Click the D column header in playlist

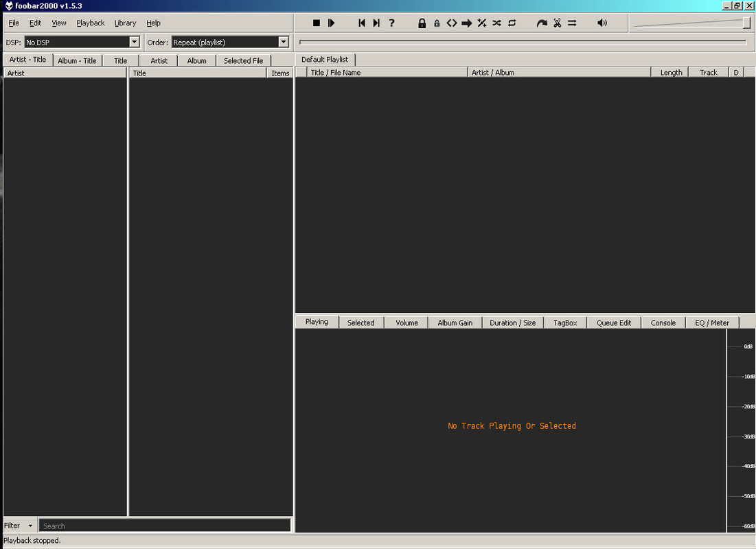tap(736, 72)
